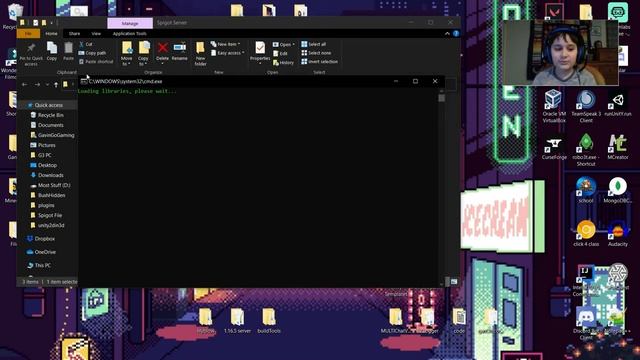The image size is (640, 360).
Task: Open the New item dropdown
Action: pyautogui.click(x=225, y=44)
